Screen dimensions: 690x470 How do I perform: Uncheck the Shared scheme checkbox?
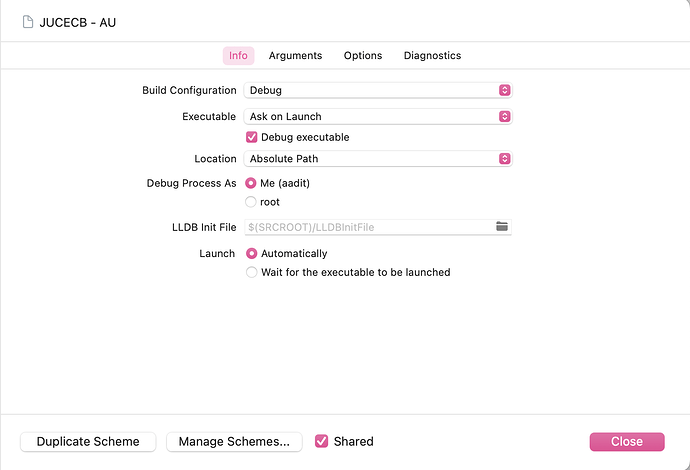[322, 441]
